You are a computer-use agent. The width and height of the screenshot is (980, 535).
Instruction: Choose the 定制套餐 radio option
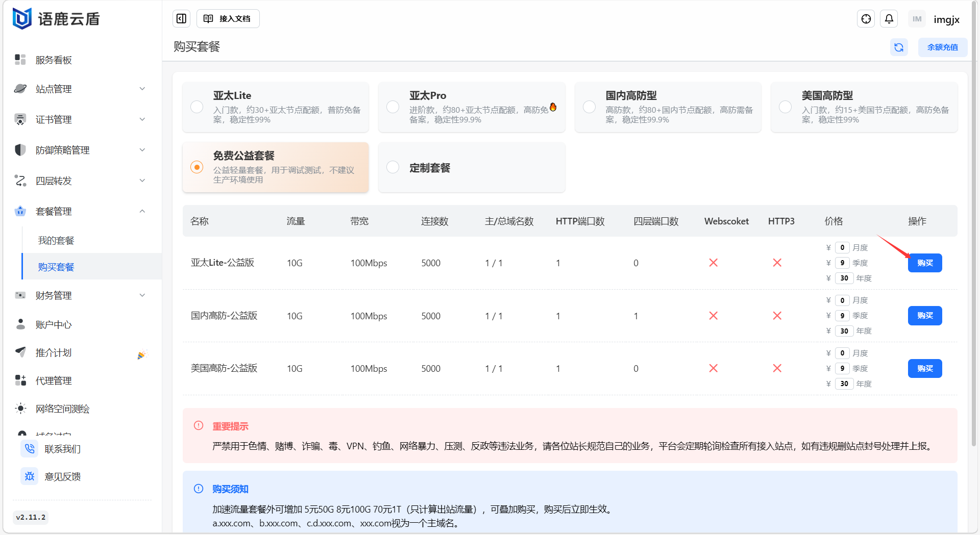pos(393,167)
